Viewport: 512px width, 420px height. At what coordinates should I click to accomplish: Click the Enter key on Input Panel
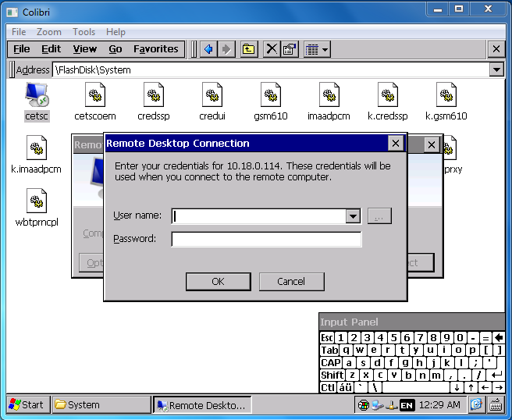pos(496,375)
